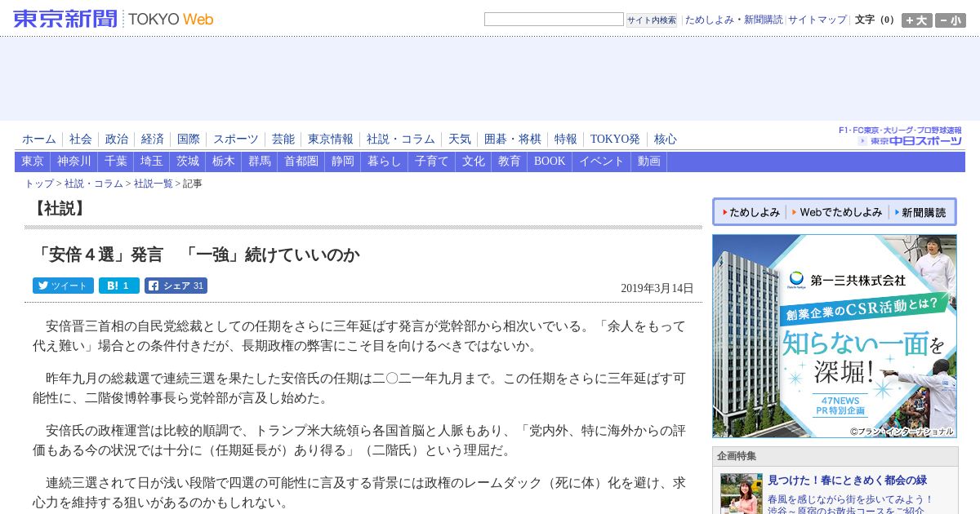980x514 pixels.
Task: Select the 教育 tab
Action: 510,162
